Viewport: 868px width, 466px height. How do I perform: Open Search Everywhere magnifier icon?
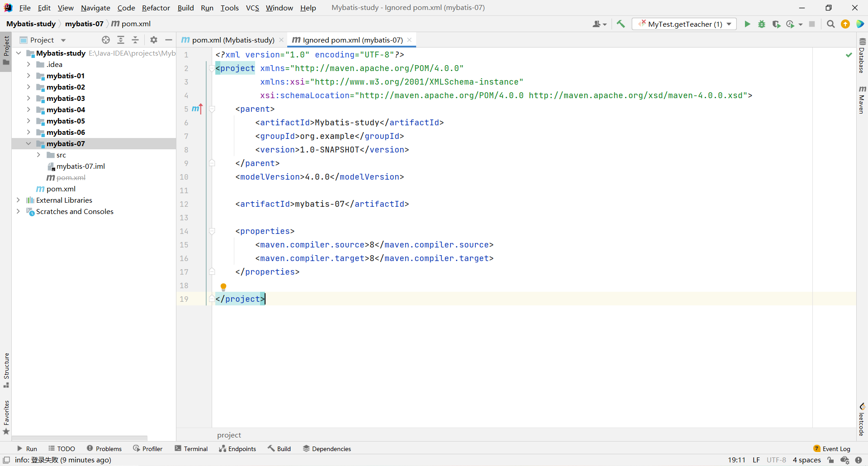point(830,24)
